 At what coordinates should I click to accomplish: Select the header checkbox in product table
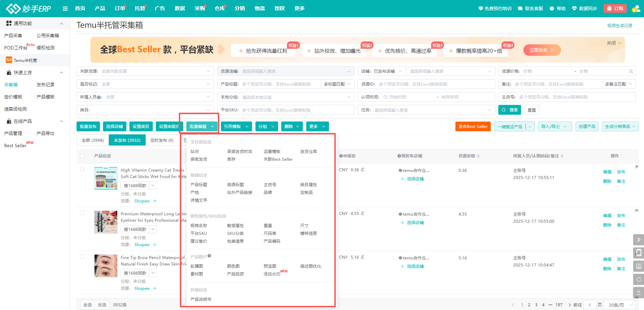click(82, 156)
